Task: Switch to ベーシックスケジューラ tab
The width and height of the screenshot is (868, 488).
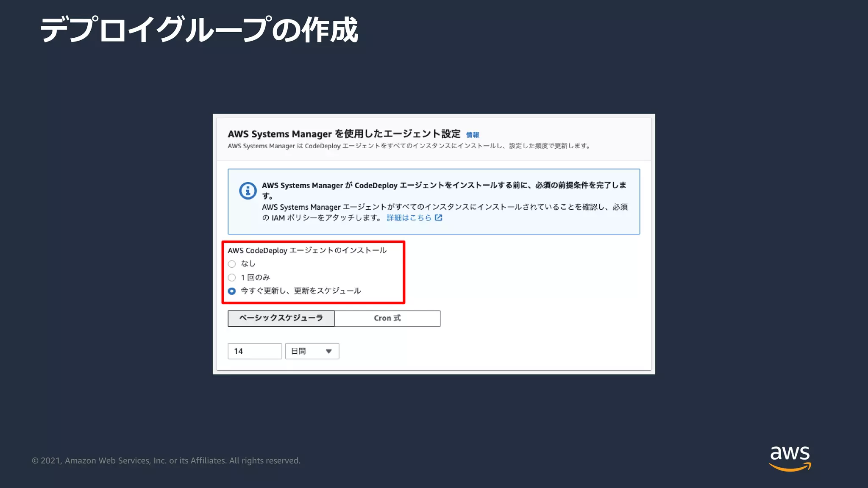Action: (x=281, y=318)
